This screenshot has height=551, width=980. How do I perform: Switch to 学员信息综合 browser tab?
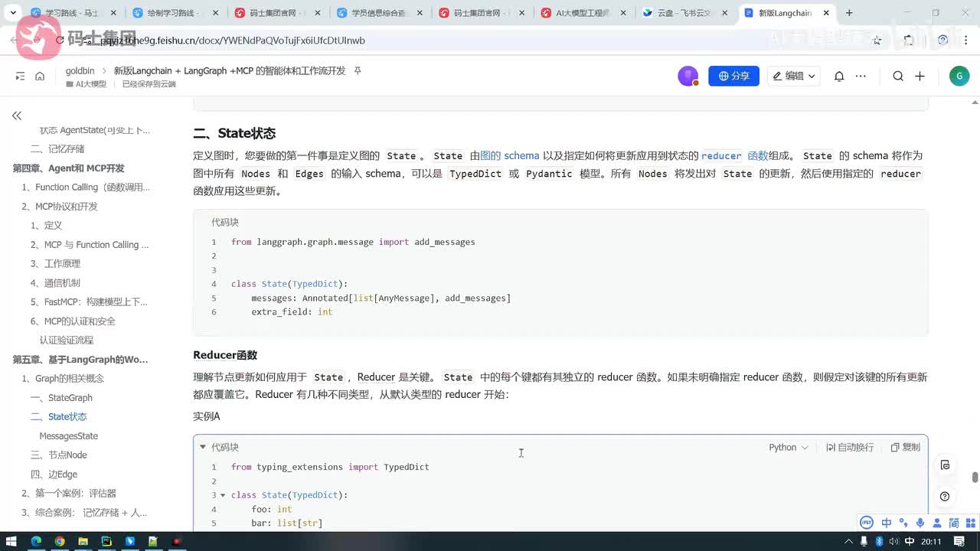tap(379, 13)
